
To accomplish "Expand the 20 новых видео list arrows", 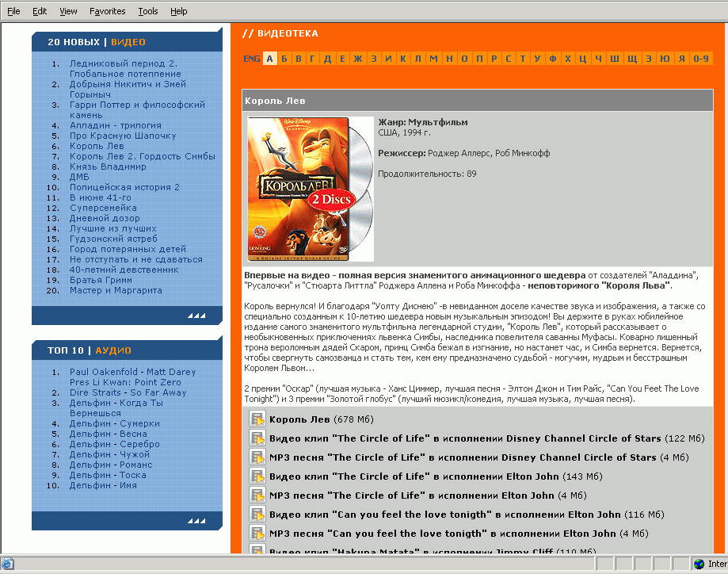I will 196,316.
